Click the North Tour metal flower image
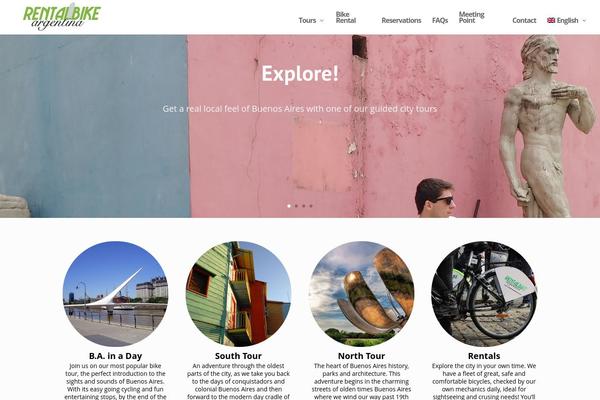 pyautogui.click(x=361, y=294)
